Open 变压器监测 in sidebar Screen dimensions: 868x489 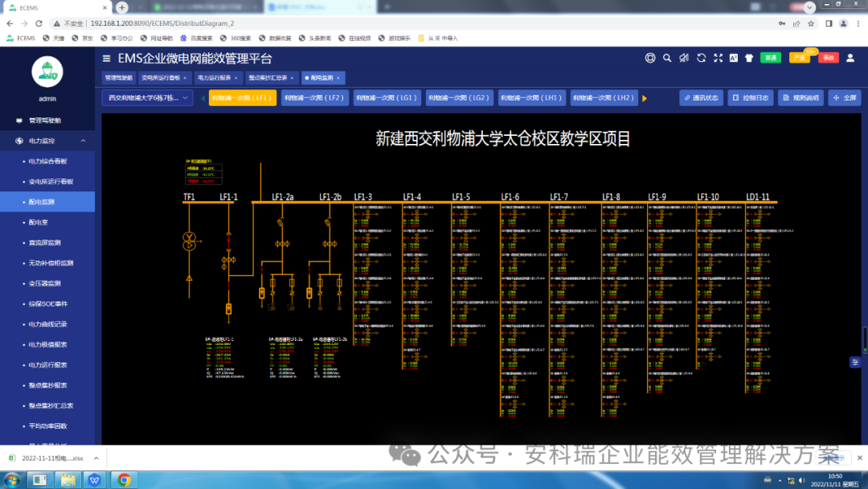[47, 283]
